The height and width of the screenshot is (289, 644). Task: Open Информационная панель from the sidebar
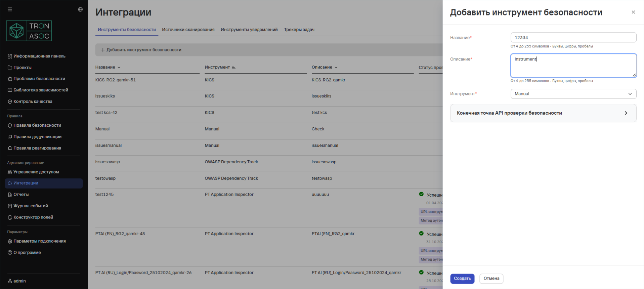[x=39, y=56]
